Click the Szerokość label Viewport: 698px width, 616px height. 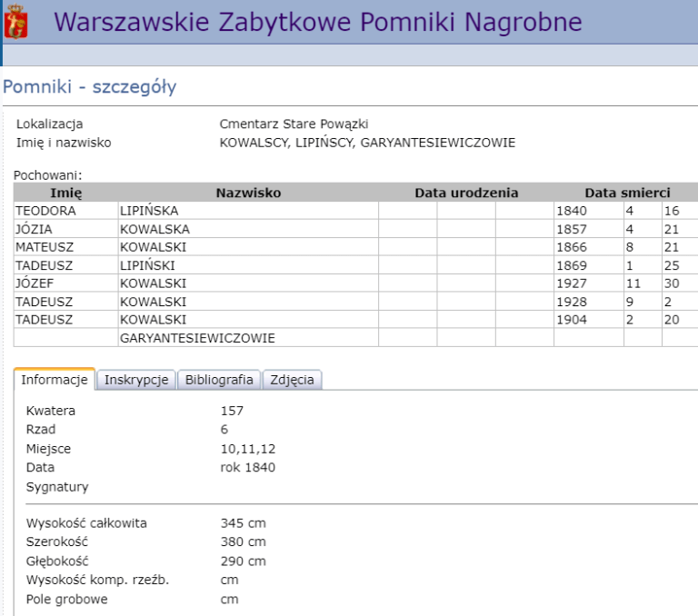point(57,541)
